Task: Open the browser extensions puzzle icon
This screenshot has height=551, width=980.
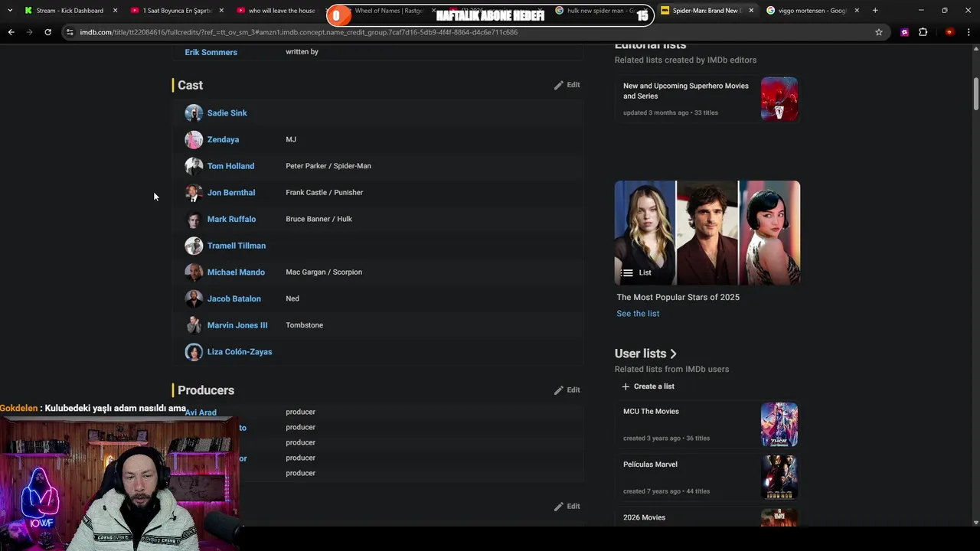Action: click(x=923, y=32)
